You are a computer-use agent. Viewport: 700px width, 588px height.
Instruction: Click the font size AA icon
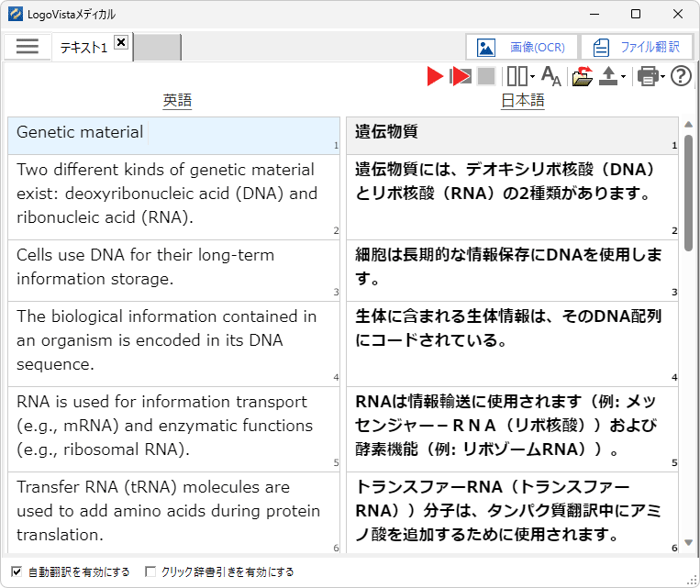tap(550, 77)
